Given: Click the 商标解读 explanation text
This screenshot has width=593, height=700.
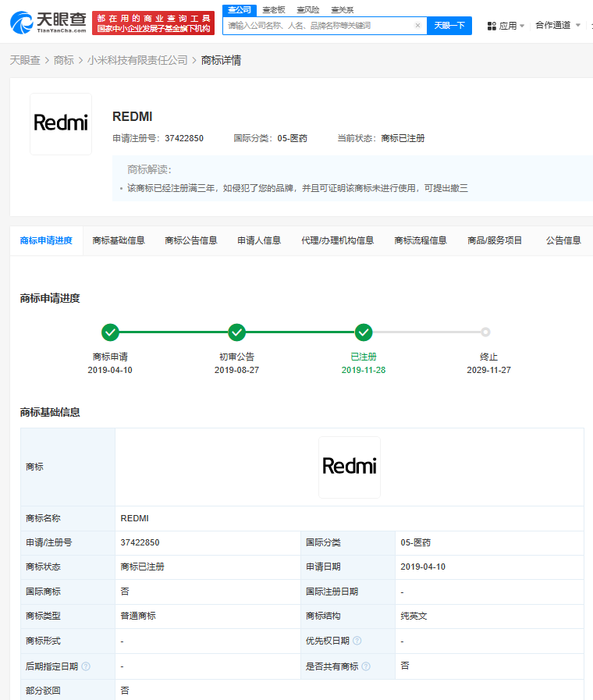Looking at the screenshot, I should click(x=297, y=188).
